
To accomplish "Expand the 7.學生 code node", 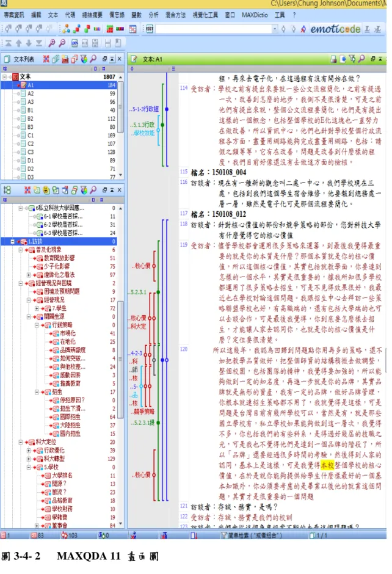I will tap(37, 308).
